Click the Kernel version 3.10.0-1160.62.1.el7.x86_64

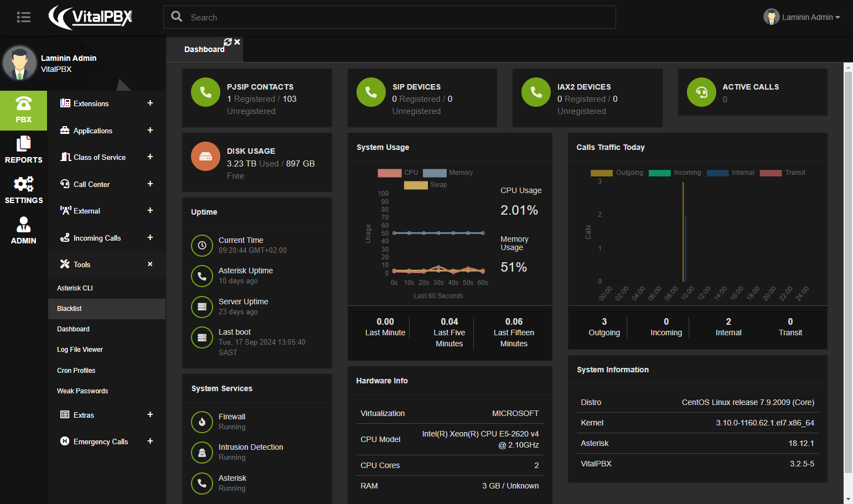pos(765,423)
